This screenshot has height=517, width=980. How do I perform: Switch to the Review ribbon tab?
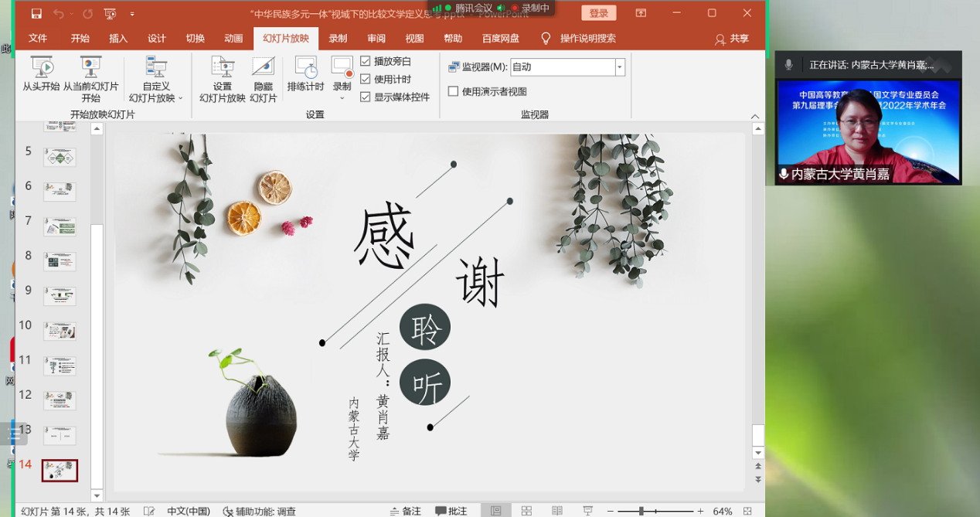point(376,39)
